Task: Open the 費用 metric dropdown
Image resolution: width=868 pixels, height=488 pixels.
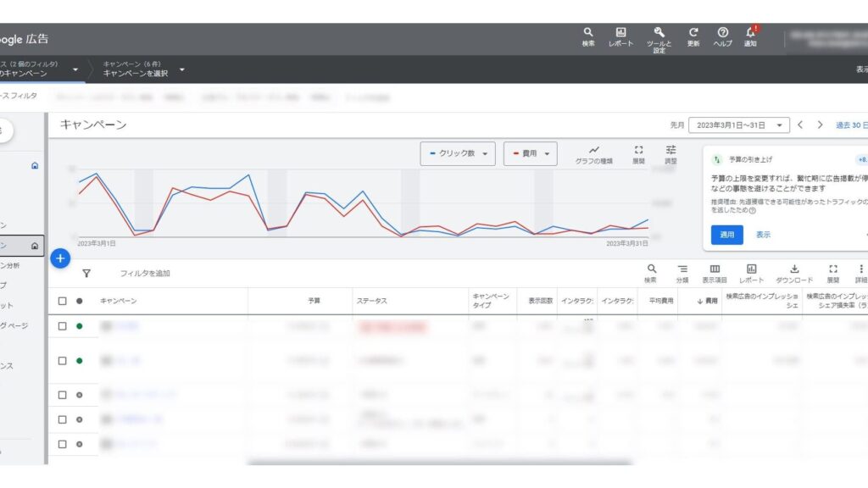Action: pyautogui.click(x=531, y=153)
